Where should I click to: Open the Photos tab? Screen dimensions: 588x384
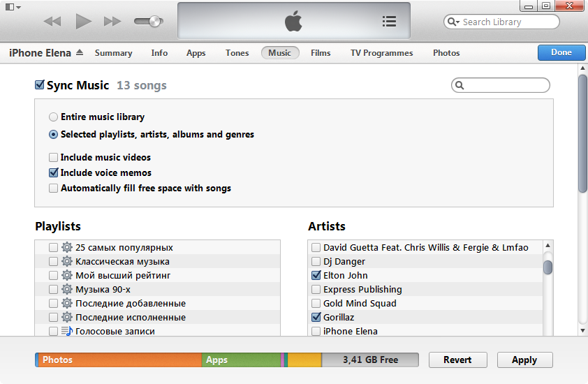446,53
